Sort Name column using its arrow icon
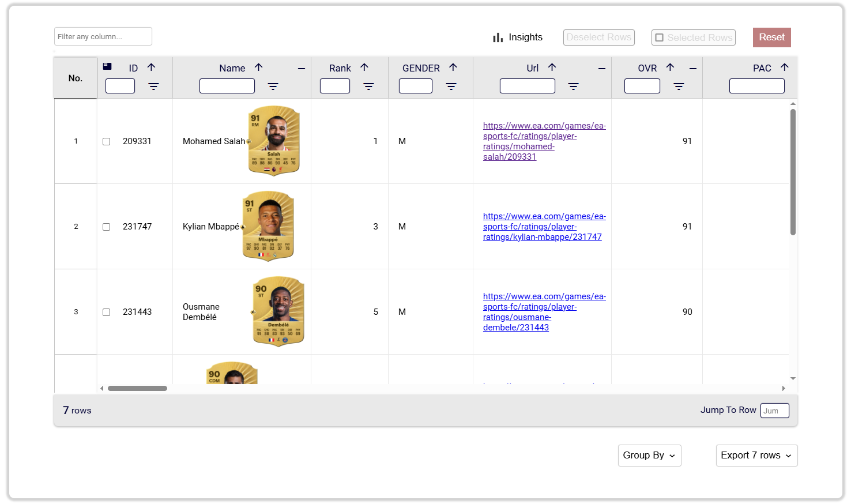Image resolution: width=851 pixels, height=504 pixels. coord(259,67)
